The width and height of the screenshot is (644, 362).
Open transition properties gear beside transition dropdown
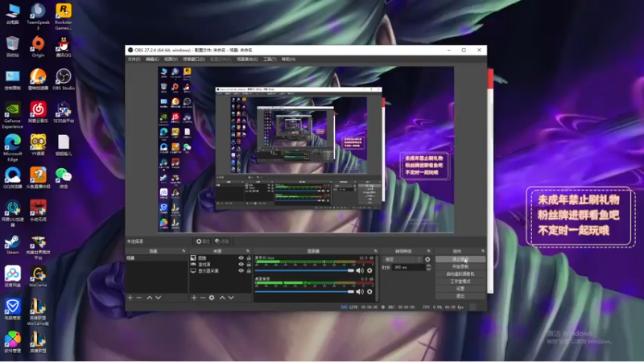click(x=427, y=259)
